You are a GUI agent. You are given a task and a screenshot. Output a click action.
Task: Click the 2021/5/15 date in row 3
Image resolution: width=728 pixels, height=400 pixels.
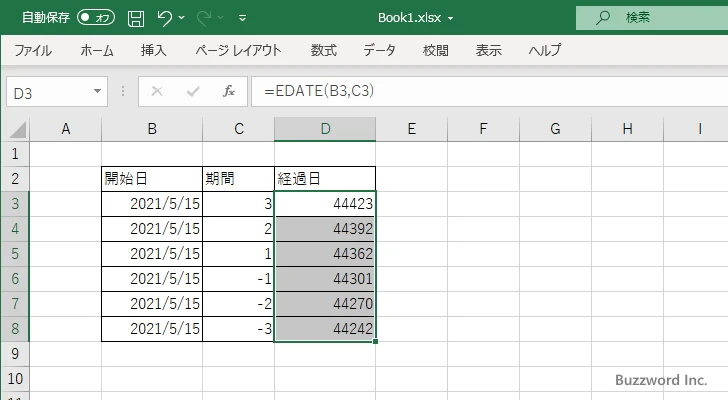[x=152, y=204]
